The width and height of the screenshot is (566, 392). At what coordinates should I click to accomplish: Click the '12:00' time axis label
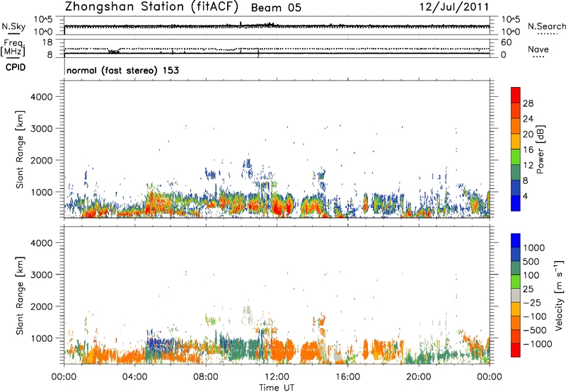tap(277, 377)
